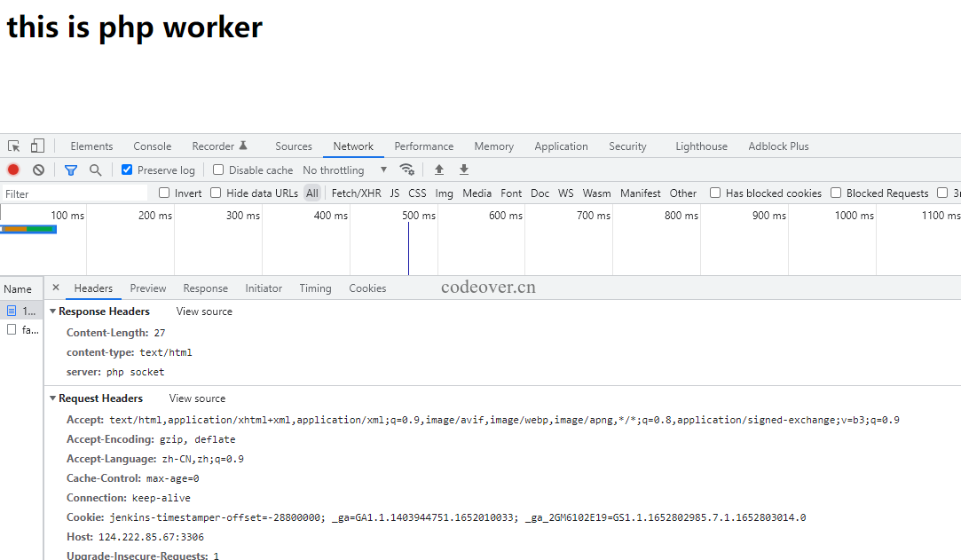Open the Timing tab of the request
961x560 pixels.
315,288
